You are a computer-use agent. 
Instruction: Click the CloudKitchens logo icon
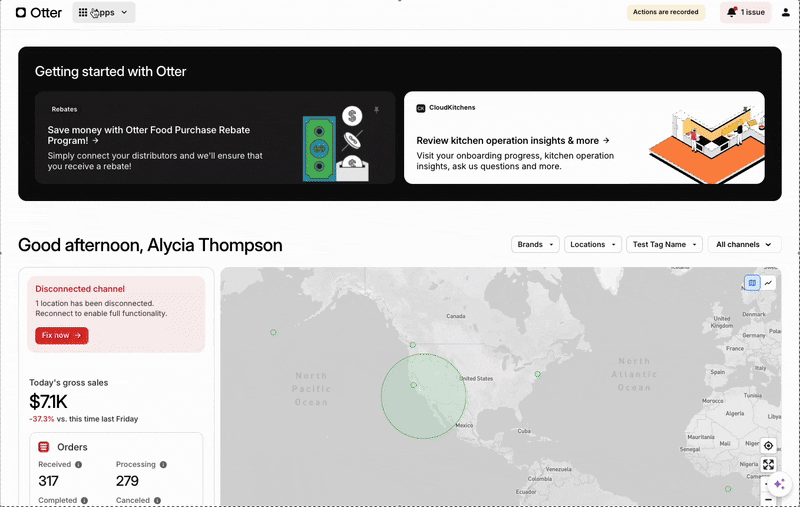tap(420, 108)
